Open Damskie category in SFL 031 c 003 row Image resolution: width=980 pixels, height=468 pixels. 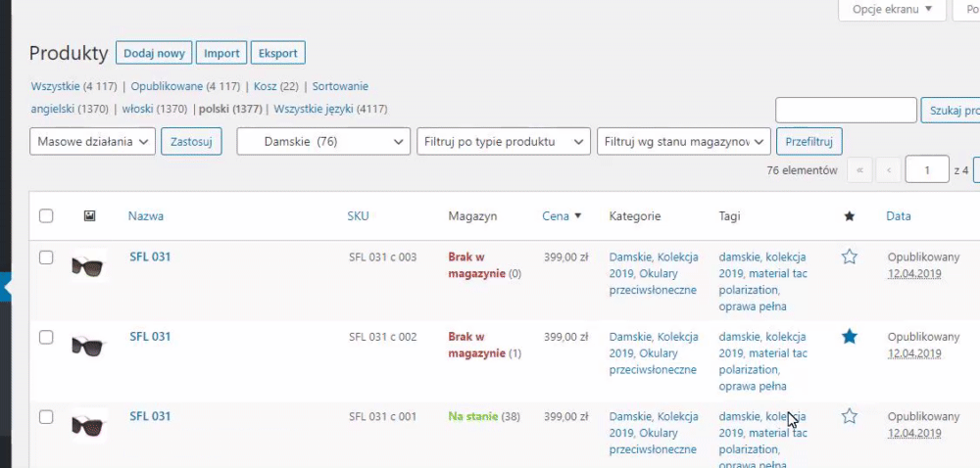[630, 257]
